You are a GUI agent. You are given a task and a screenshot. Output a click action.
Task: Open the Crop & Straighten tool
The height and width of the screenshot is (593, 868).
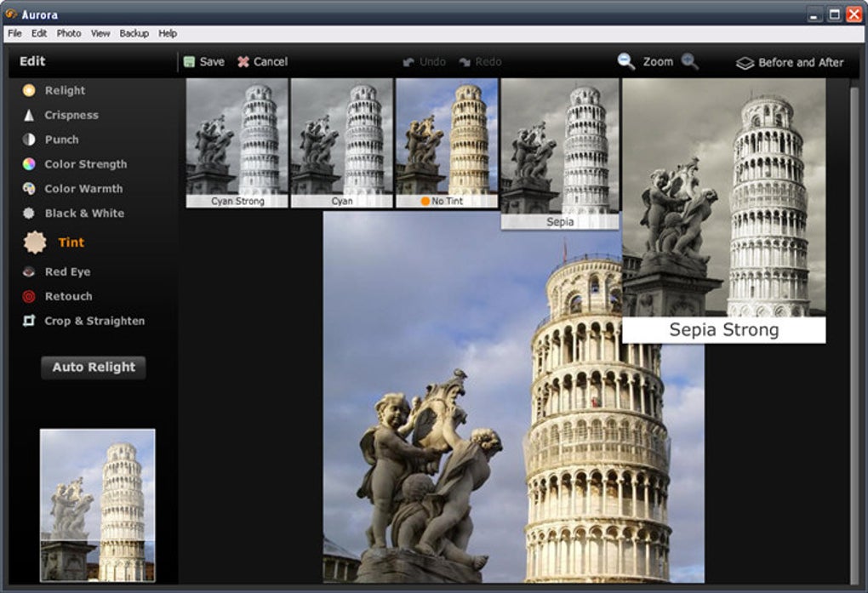coord(94,321)
